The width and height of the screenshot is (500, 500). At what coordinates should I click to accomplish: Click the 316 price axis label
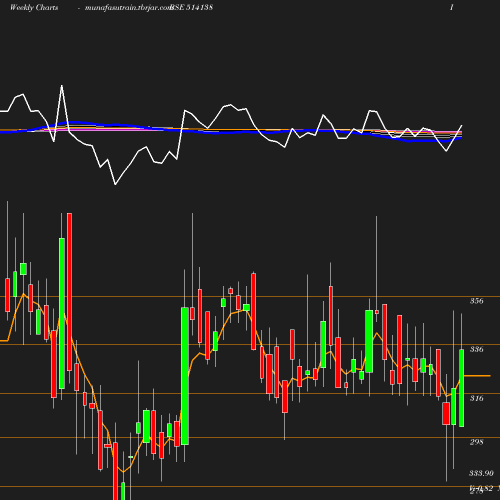(476, 398)
